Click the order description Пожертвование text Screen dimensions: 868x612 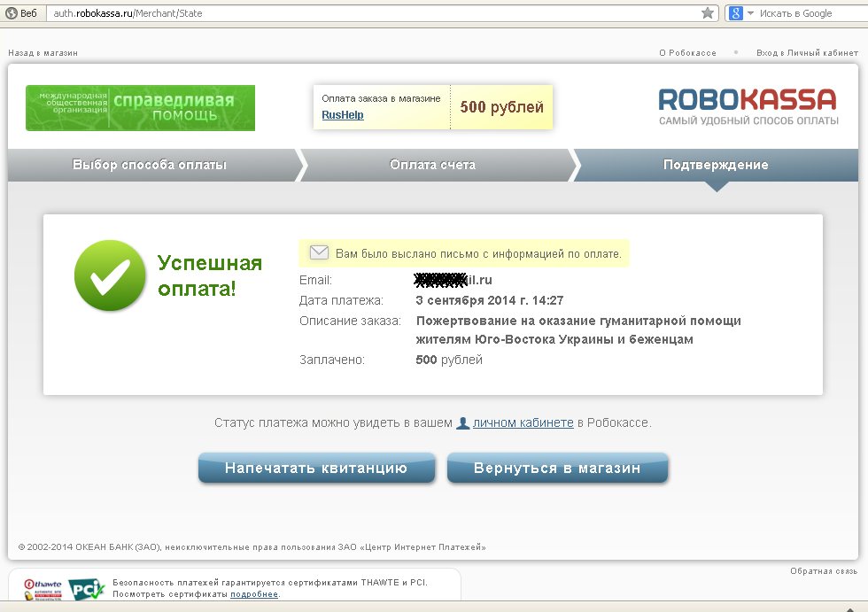578,329
